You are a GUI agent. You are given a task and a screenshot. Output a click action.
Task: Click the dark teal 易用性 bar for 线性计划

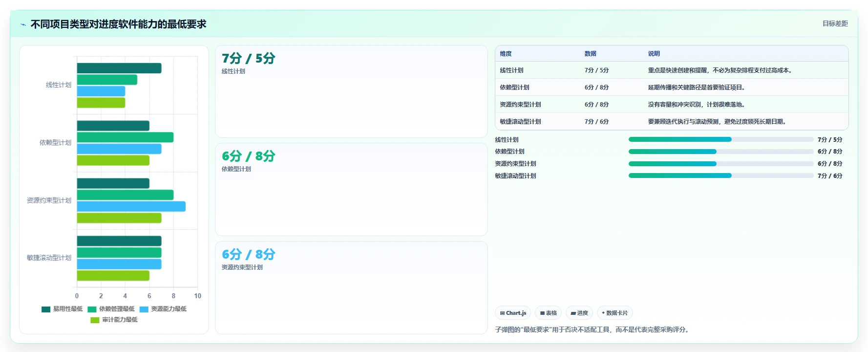pyautogui.click(x=119, y=68)
